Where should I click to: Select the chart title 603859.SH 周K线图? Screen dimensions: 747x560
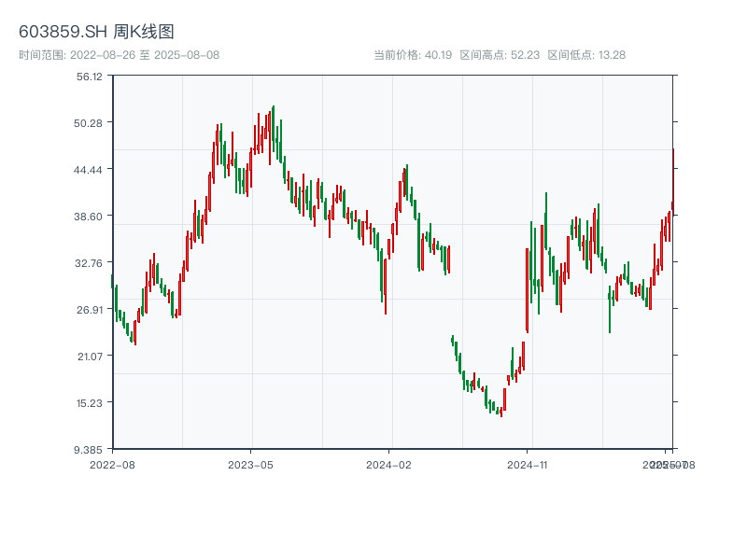(x=96, y=32)
